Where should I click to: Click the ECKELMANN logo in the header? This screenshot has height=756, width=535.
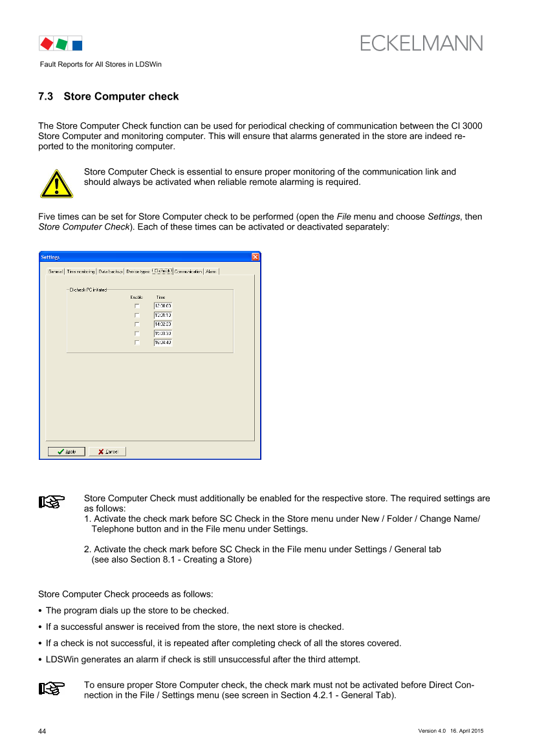tap(421, 43)
